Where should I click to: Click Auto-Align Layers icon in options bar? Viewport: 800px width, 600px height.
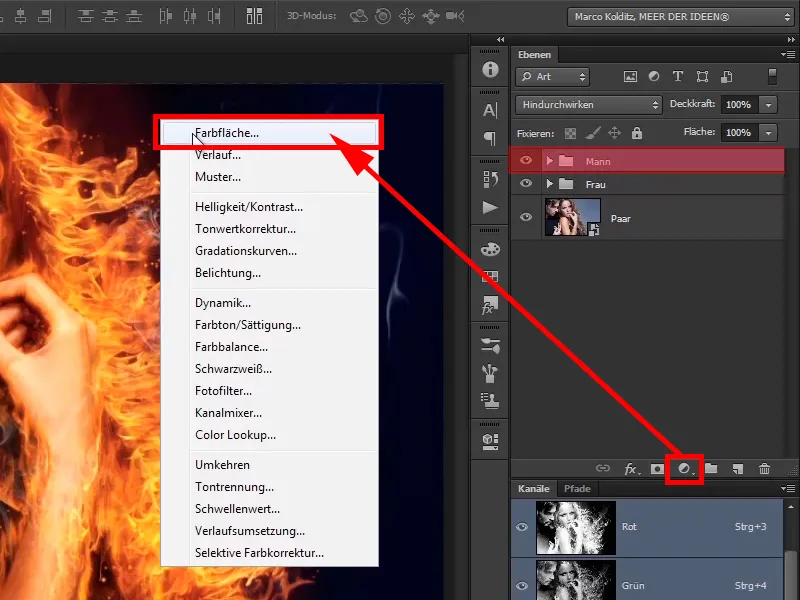[x=254, y=16]
